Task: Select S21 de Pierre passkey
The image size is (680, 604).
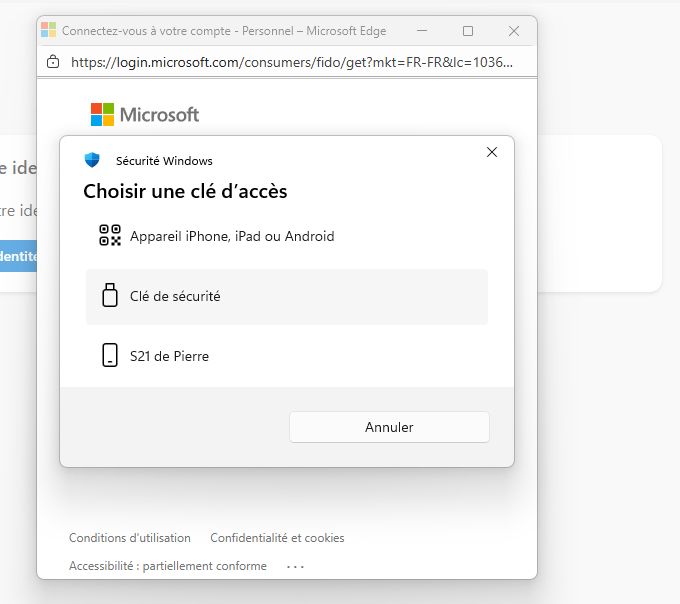Action: pos(287,356)
